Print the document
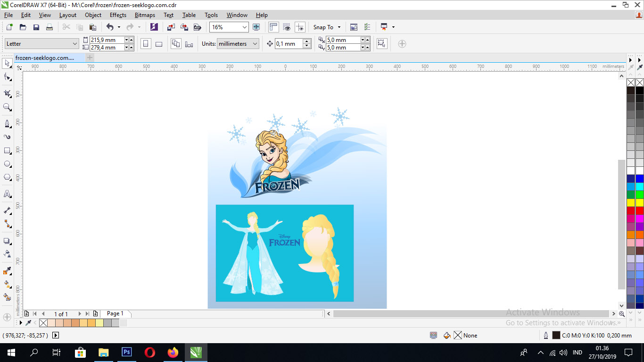The width and height of the screenshot is (644, 362). (x=49, y=27)
